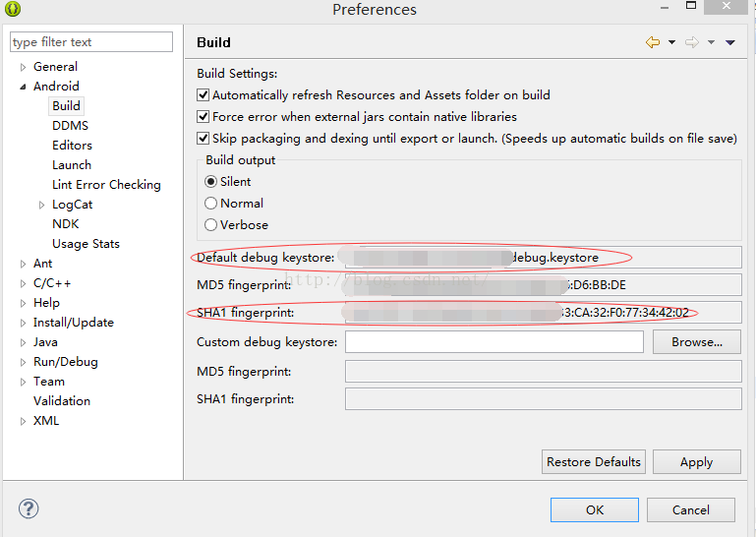Screen dimensions: 756x537
Task: Select the Android category label
Action: click(x=56, y=87)
